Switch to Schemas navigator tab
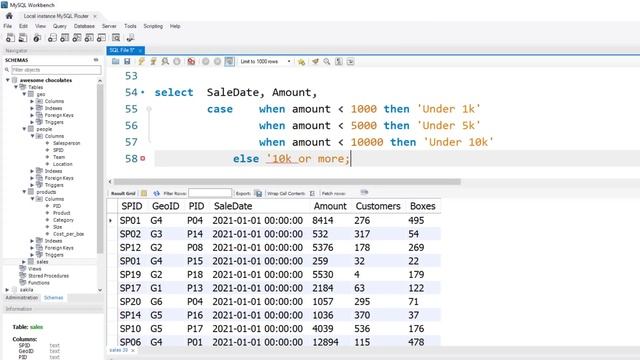The image size is (640, 360). tap(53, 298)
